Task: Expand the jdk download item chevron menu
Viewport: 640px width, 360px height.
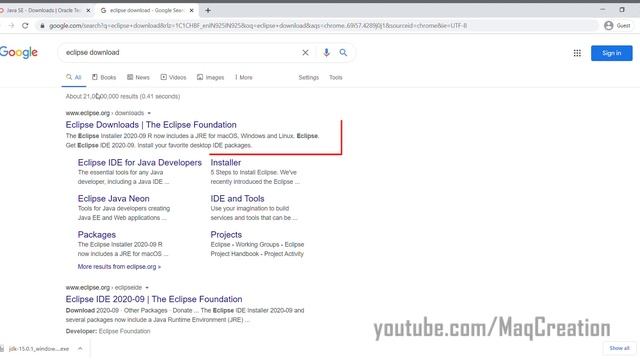Action: tap(80, 349)
